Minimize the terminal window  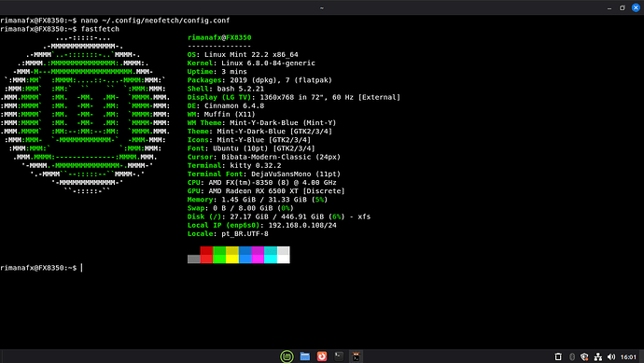609,7
